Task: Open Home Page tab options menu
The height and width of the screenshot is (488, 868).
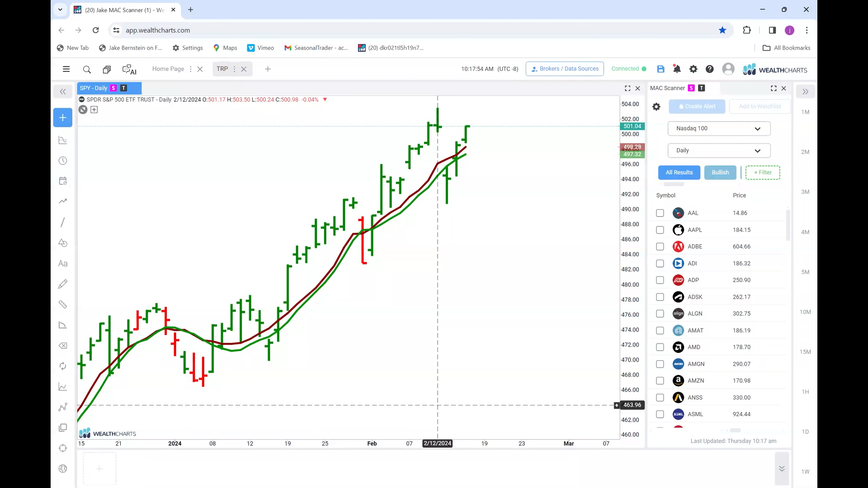Action: click(x=190, y=69)
